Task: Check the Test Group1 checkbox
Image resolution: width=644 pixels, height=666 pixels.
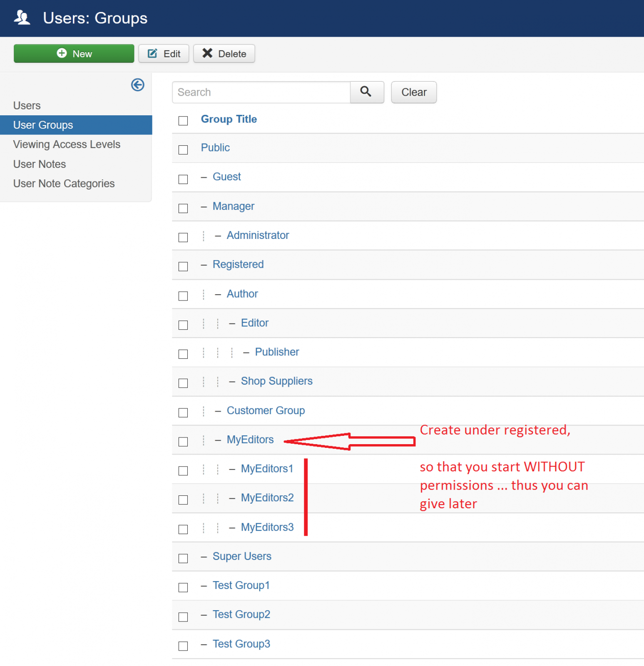Action: pyautogui.click(x=183, y=587)
